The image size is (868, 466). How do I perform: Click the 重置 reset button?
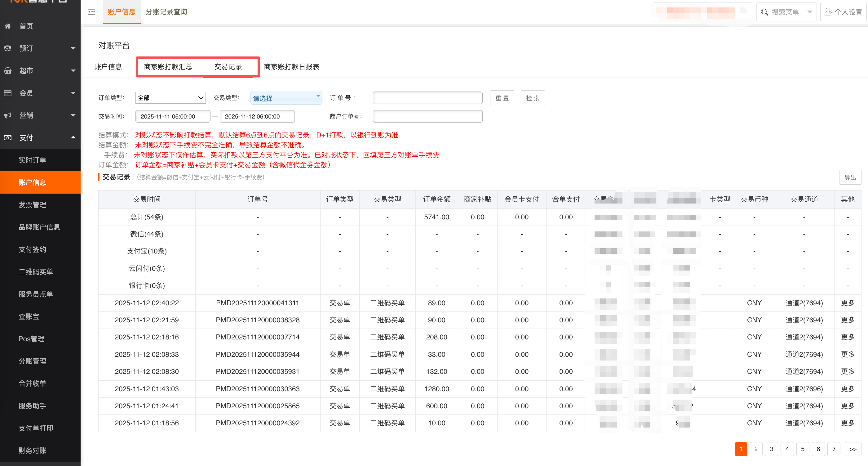click(502, 97)
